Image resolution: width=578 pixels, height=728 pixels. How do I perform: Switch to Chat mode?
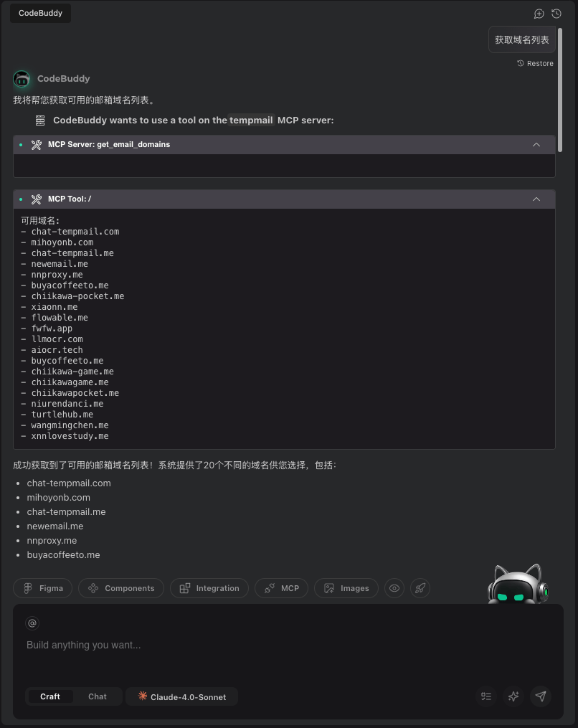coord(98,696)
